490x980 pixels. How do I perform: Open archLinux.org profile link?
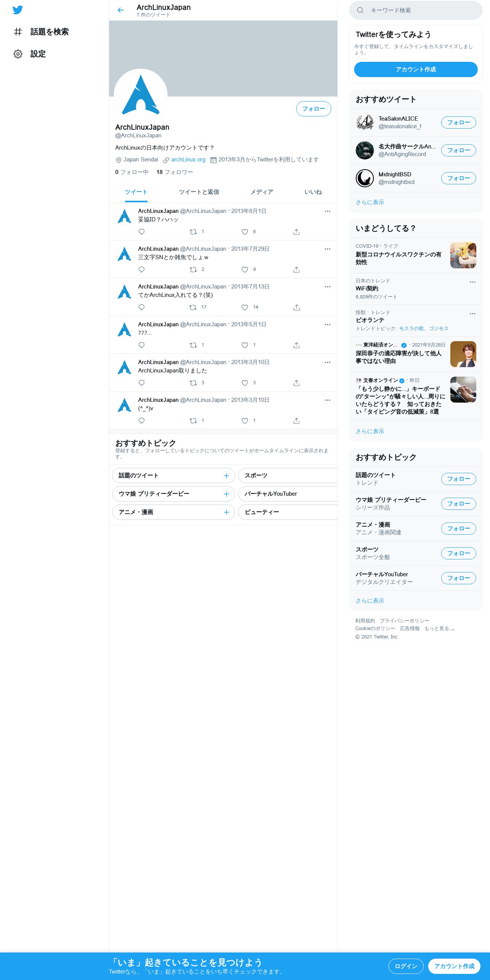pos(188,160)
